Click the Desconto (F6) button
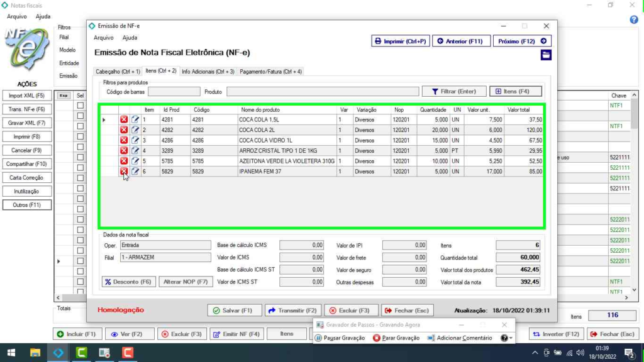The height and width of the screenshot is (362, 644). [x=128, y=282]
